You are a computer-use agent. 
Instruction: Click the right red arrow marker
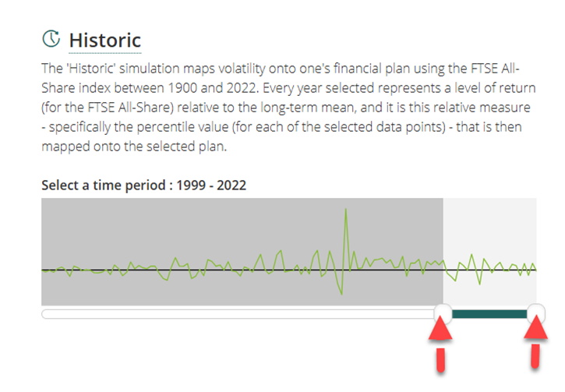click(534, 341)
